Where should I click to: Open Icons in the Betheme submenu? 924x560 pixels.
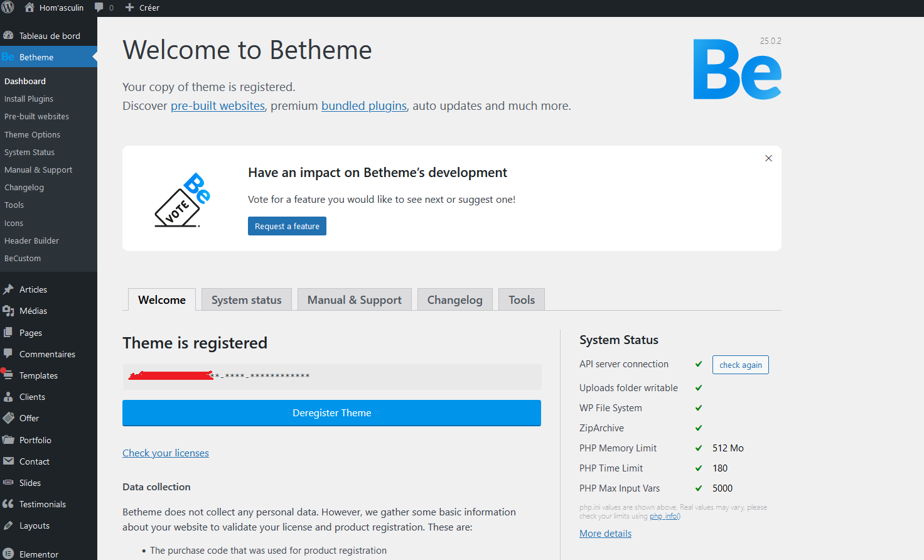coord(14,223)
